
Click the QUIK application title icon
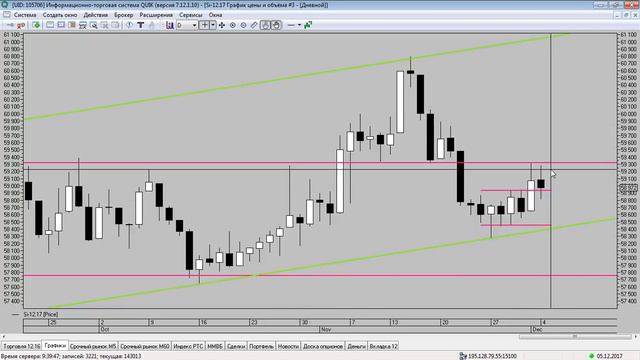coord(4,5)
